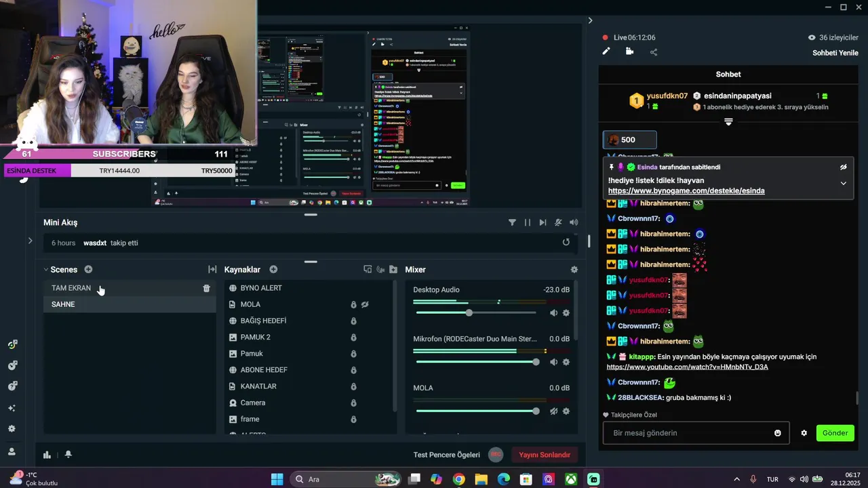Unlock the ABONE HEDEF source lock

point(353,370)
